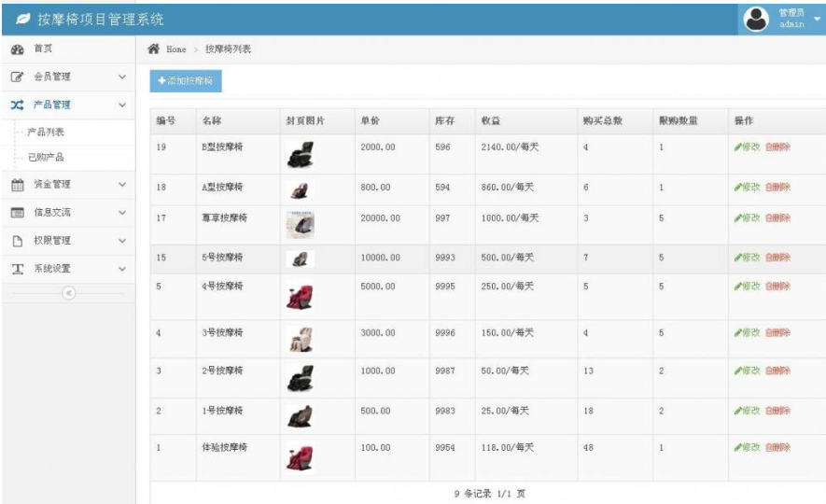Screen dimensions: 826x504
Task: Click the calendar icon beside 资金管理
Action: (x=18, y=185)
